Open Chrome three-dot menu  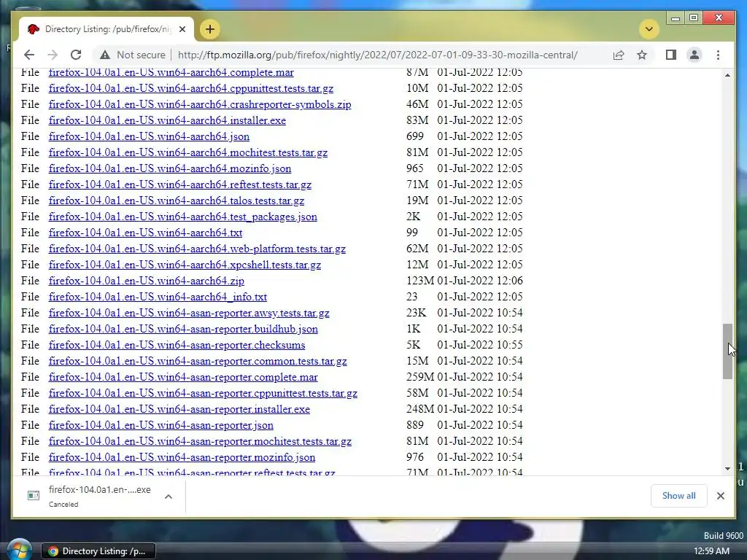718,55
